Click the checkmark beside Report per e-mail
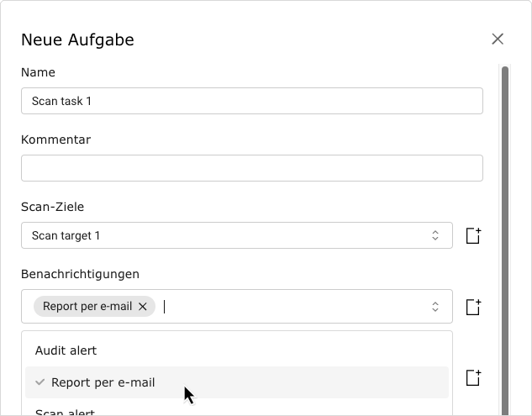Image resolution: width=532 pixels, height=416 pixels. [40, 382]
